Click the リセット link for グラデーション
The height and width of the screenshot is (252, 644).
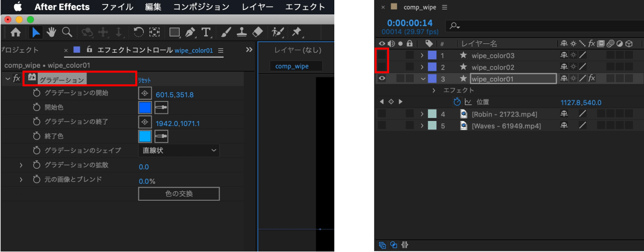(x=144, y=80)
